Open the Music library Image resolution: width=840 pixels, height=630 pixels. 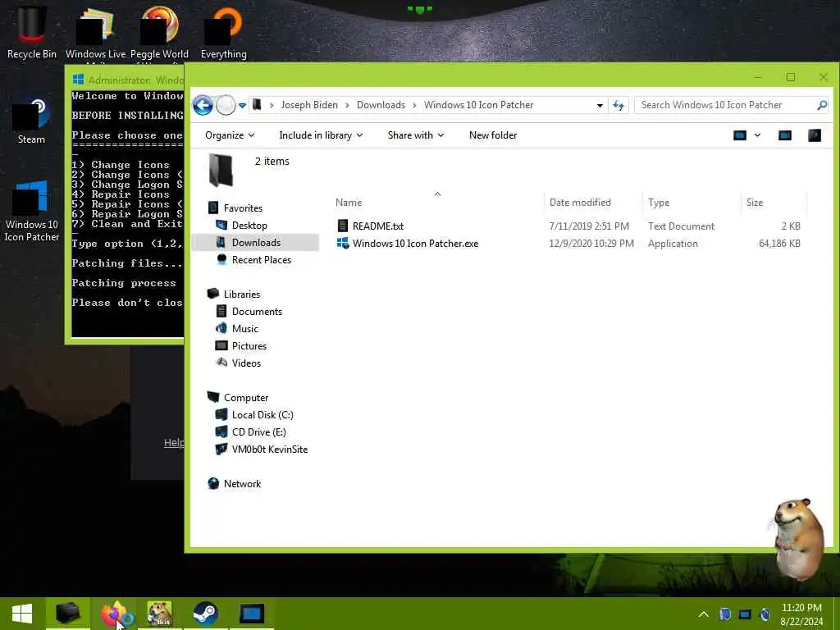pos(244,328)
